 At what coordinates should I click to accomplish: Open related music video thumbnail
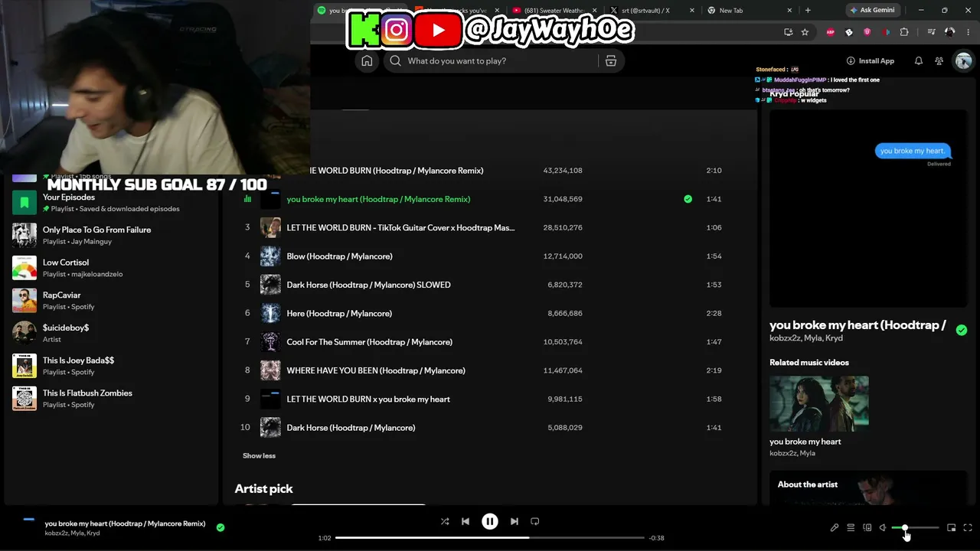[x=819, y=404]
